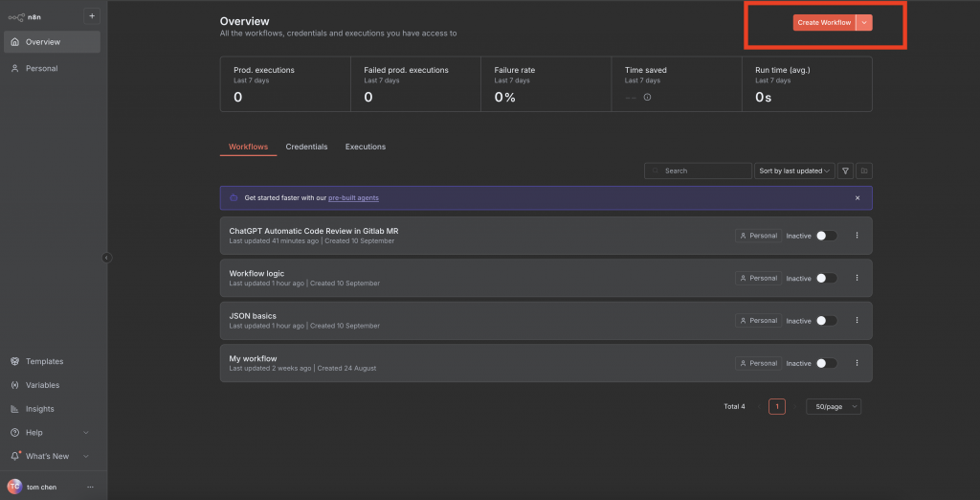Dismiss the pre-built agents banner
The height and width of the screenshot is (500, 980).
[857, 198]
